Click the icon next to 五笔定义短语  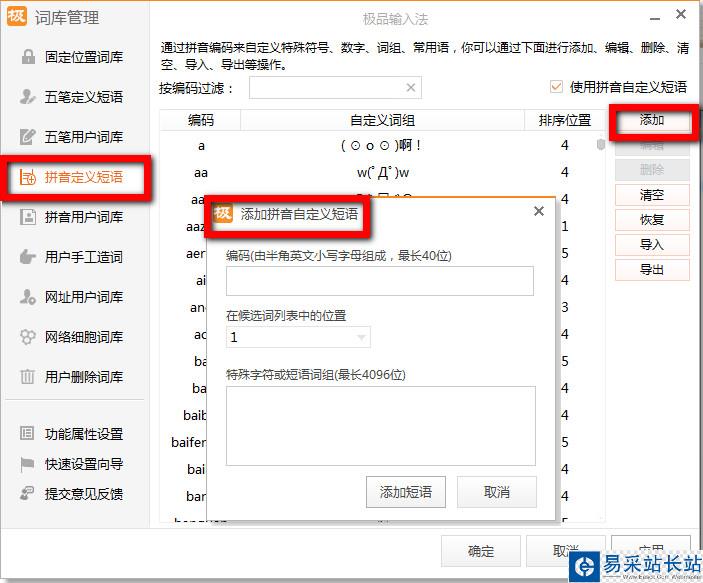(x=27, y=96)
